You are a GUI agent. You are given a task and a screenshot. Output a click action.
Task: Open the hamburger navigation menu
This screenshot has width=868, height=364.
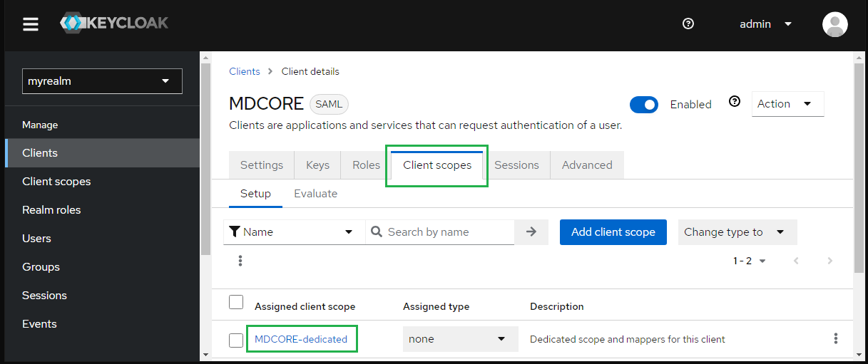pyautogui.click(x=30, y=24)
